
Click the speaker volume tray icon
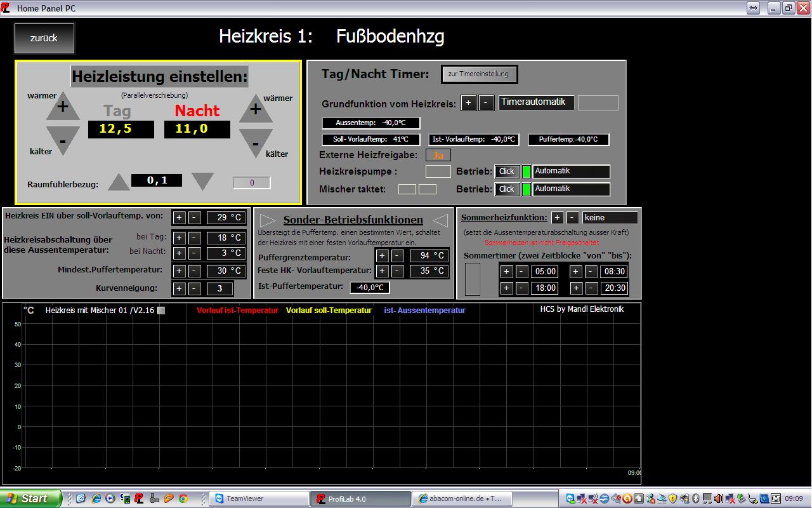pyautogui.click(x=719, y=498)
